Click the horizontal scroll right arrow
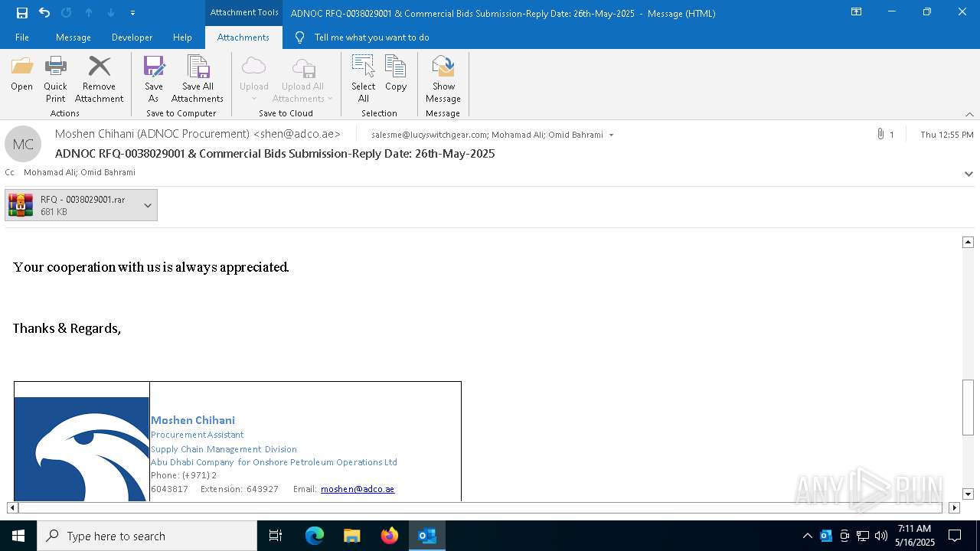Screen dimensions: 980x551 [x=954, y=507]
